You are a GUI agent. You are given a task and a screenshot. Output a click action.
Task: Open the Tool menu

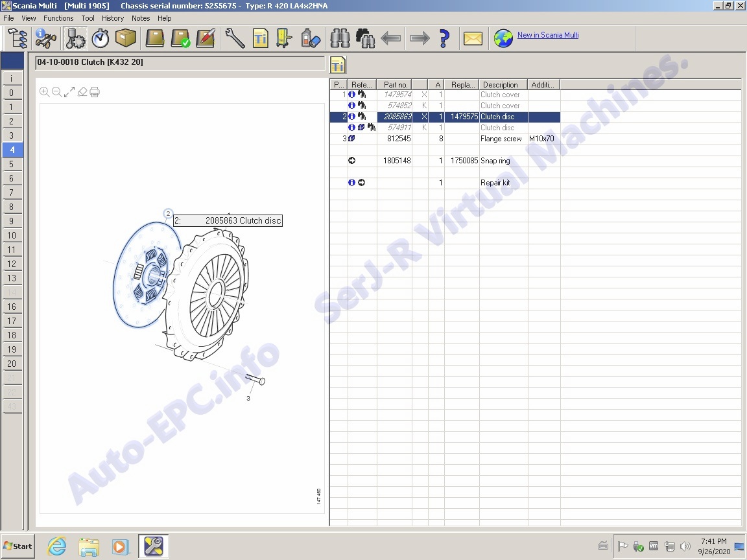click(88, 18)
